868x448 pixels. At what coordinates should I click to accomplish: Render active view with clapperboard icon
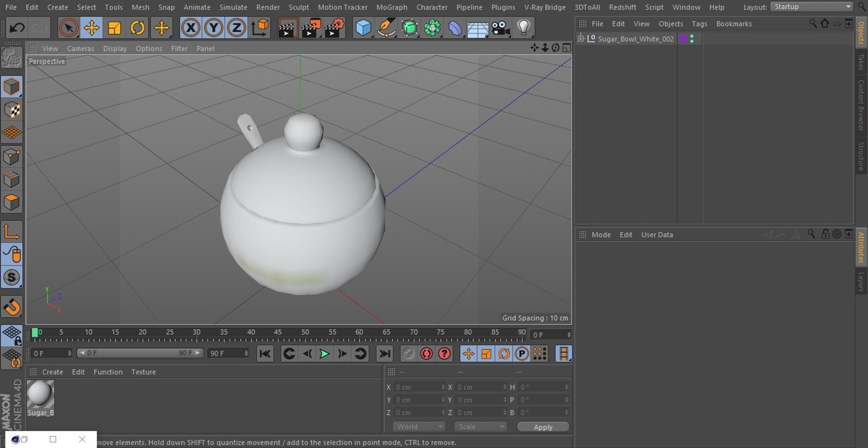click(288, 28)
